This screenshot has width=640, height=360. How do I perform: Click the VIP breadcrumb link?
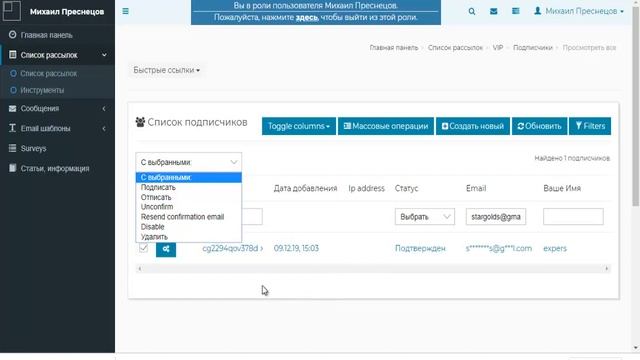pos(498,48)
